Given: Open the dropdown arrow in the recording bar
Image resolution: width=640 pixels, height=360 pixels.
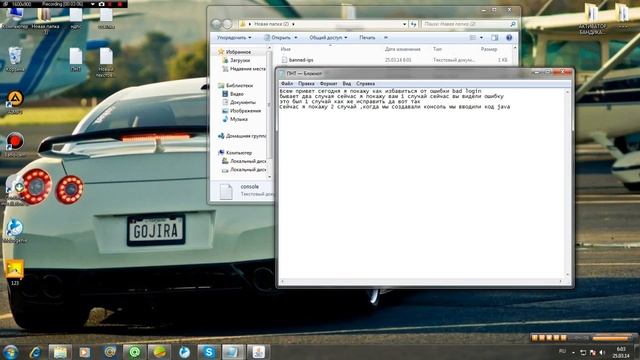Looking at the screenshot, I should coord(93,4).
